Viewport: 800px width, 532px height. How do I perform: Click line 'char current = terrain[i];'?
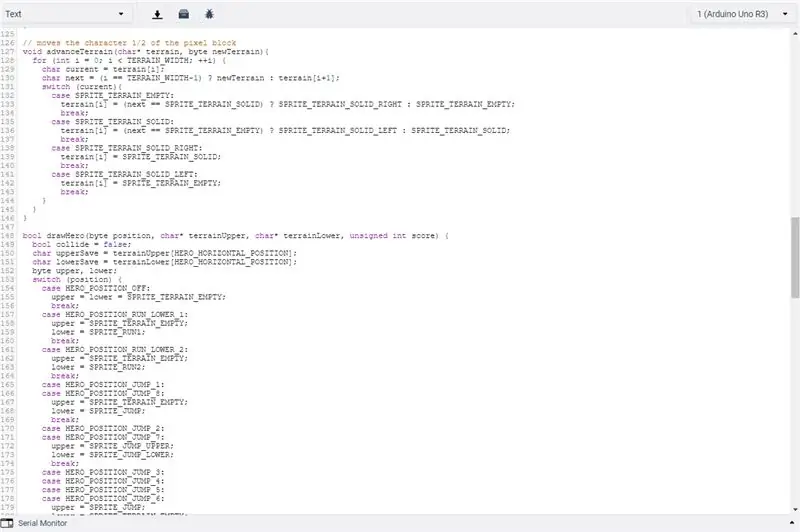[x=103, y=69]
